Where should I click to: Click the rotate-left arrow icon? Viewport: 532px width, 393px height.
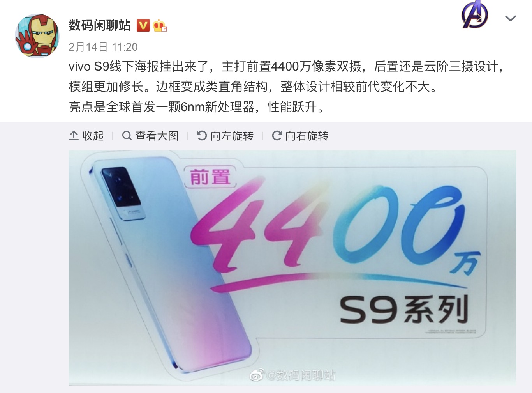click(x=202, y=136)
